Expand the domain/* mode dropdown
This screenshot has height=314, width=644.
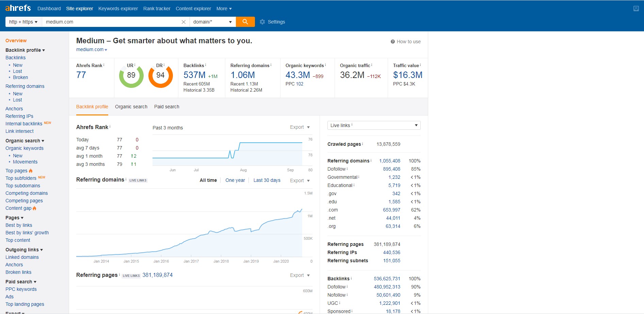212,22
